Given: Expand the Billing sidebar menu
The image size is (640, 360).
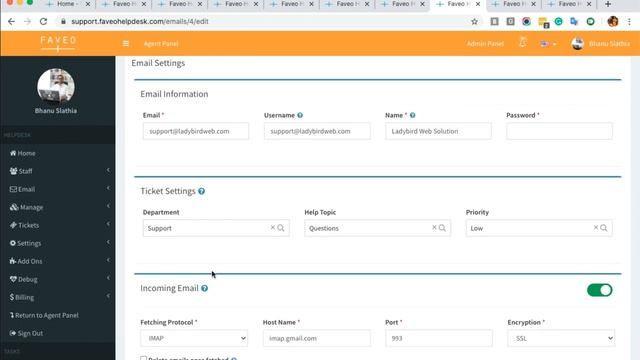Looking at the screenshot, I should (58, 297).
